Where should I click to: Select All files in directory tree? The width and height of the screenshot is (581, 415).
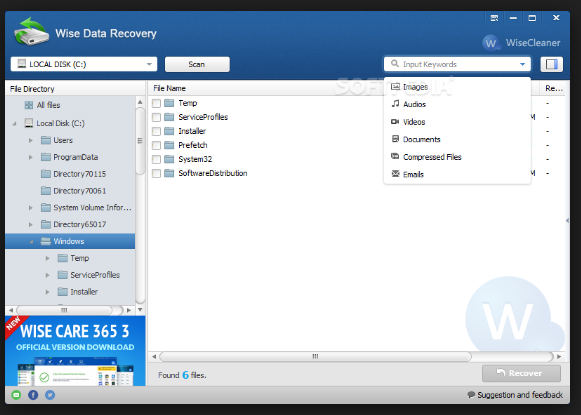tap(48, 105)
